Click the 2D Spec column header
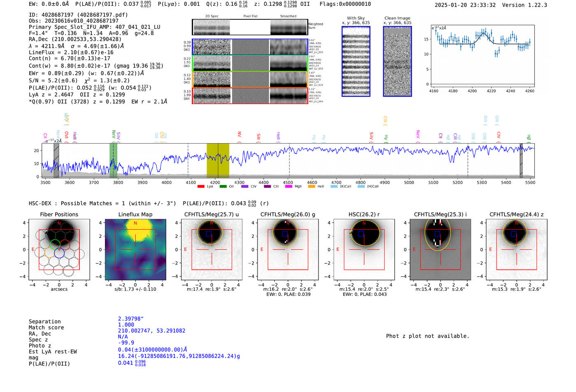The image size is (576, 392). pyautogui.click(x=211, y=16)
